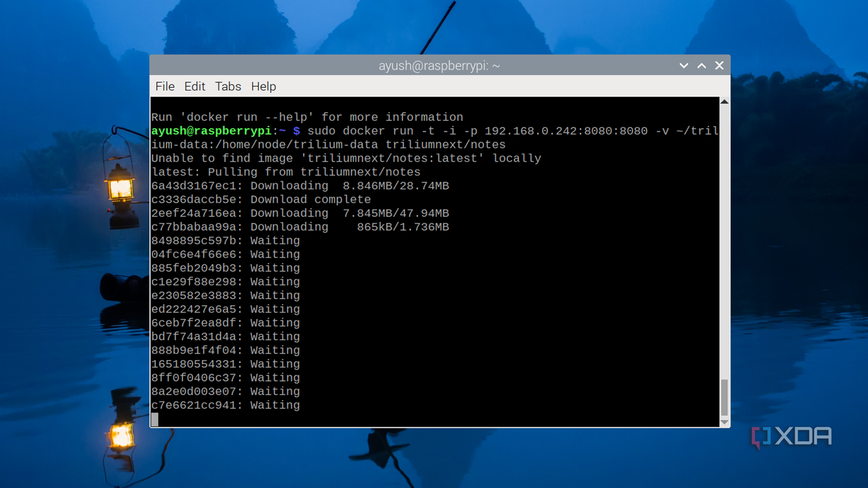Click the 'Unable to find image' line
868x488 pixels.
[346, 158]
